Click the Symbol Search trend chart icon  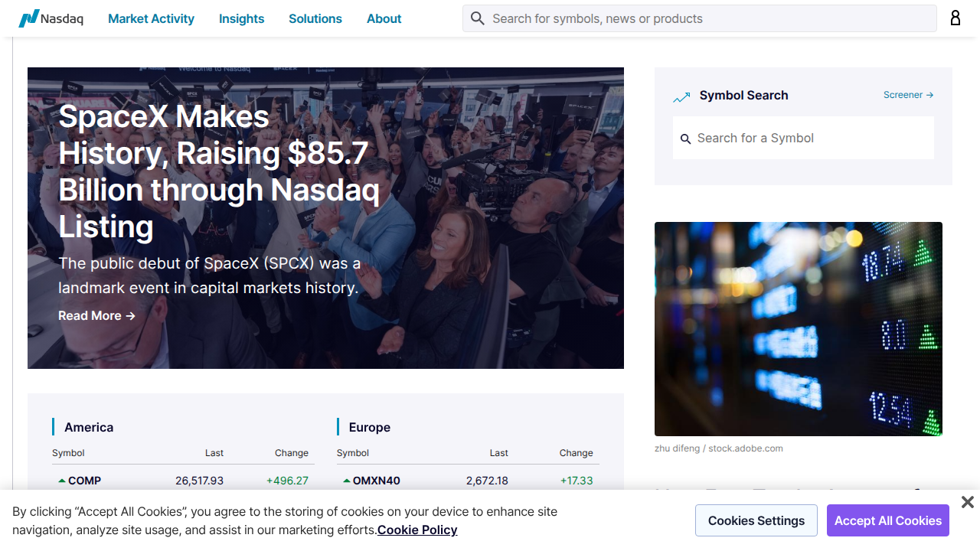point(681,97)
